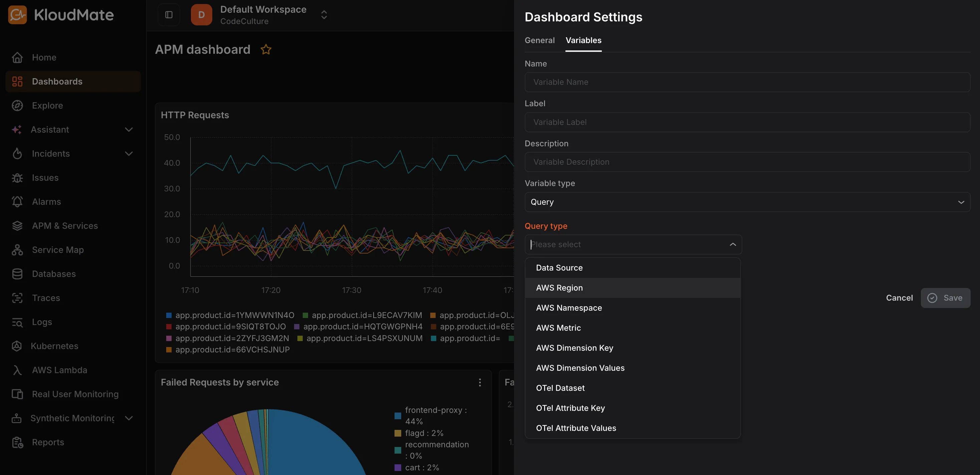
Task: Open the Home sidebar icon
Action: pyautogui.click(x=17, y=57)
